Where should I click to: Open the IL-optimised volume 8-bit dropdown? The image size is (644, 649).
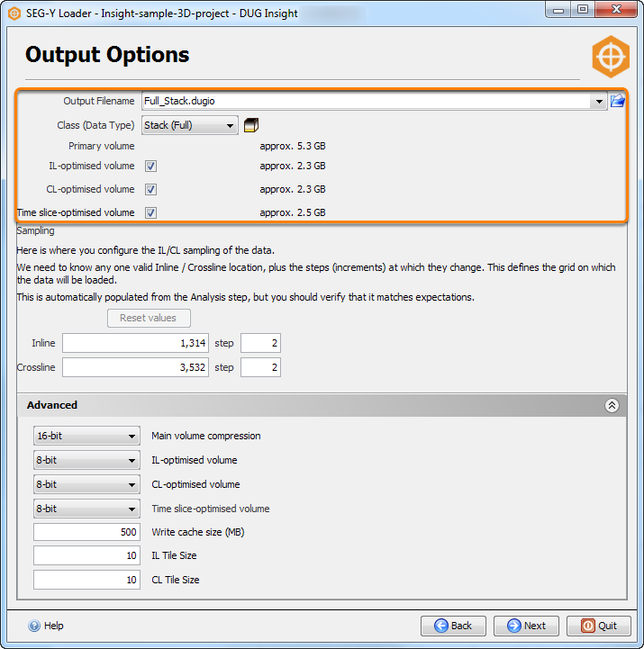tap(87, 460)
